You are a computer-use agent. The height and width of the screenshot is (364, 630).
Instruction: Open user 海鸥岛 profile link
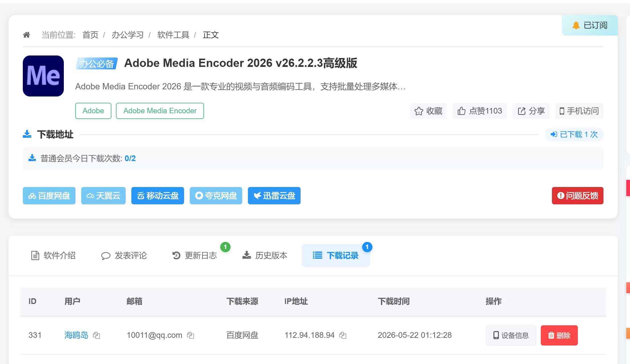click(x=76, y=335)
